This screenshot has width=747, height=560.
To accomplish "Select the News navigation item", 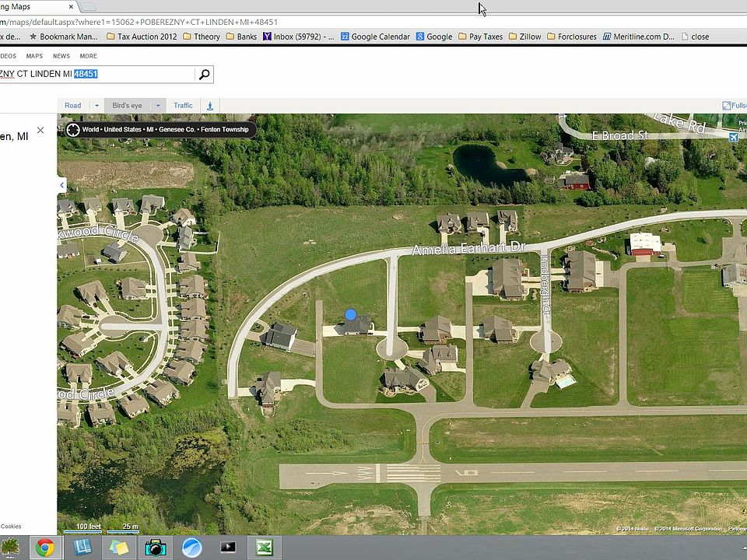I will pos(61,56).
